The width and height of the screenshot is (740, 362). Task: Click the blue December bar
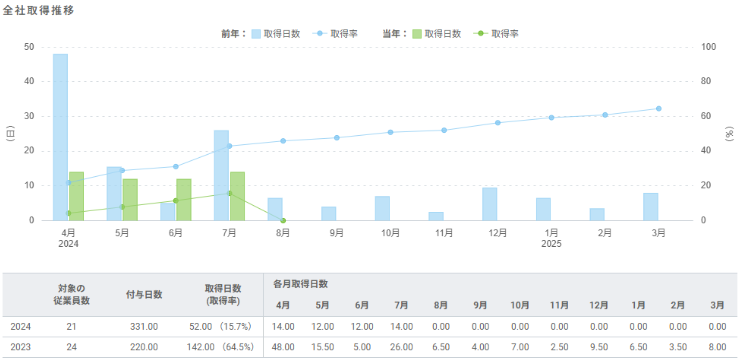point(490,204)
